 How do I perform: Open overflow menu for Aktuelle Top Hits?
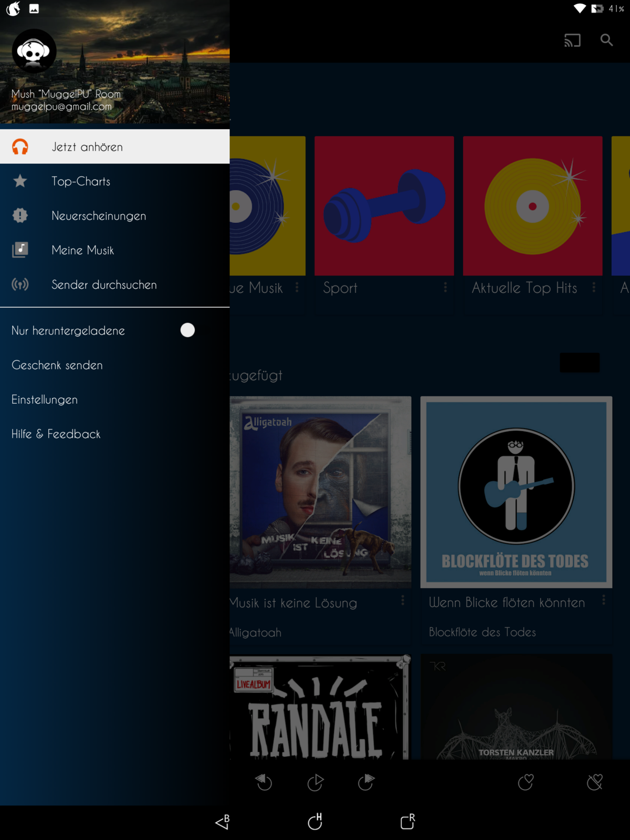(x=594, y=287)
